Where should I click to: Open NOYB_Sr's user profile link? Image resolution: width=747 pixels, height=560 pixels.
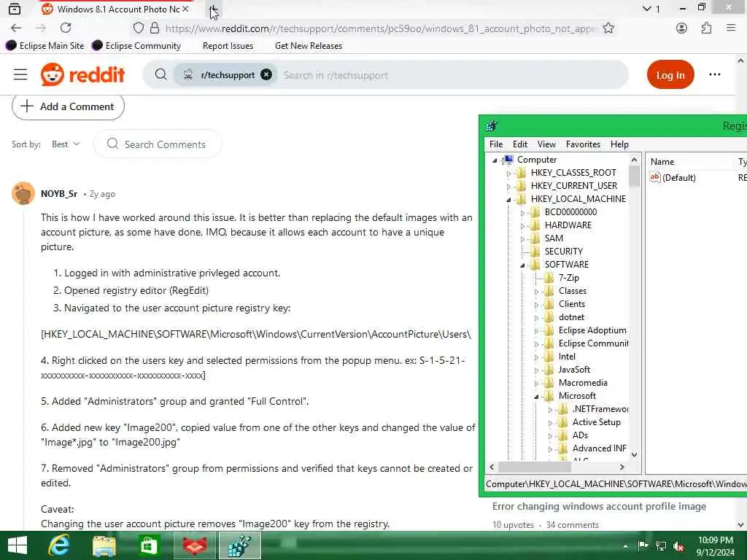(x=59, y=194)
